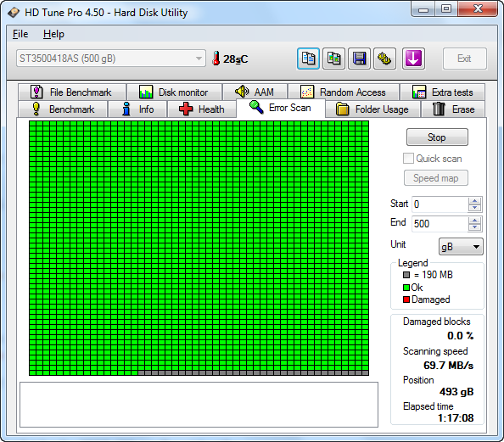Image resolution: width=504 pixels, height=442 pixels.
Task: Open the File menu
Action: pos(20,34)
